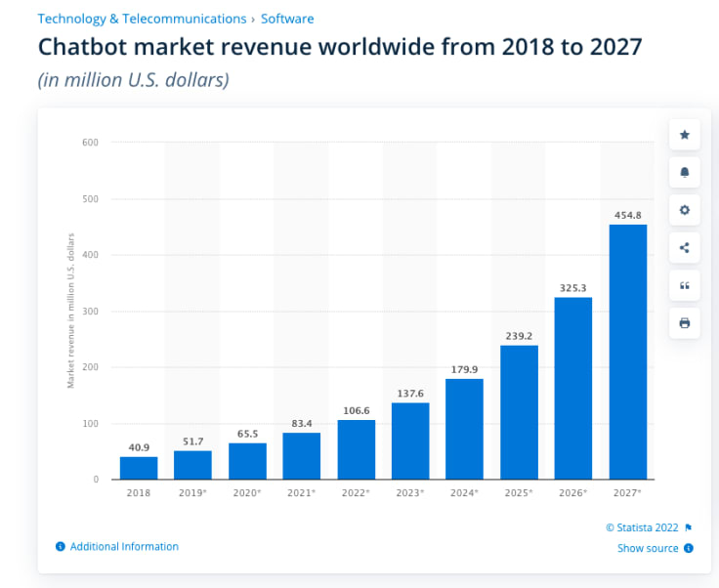
Task: Click the 2022* x-axis label
Action: (356, 492)
